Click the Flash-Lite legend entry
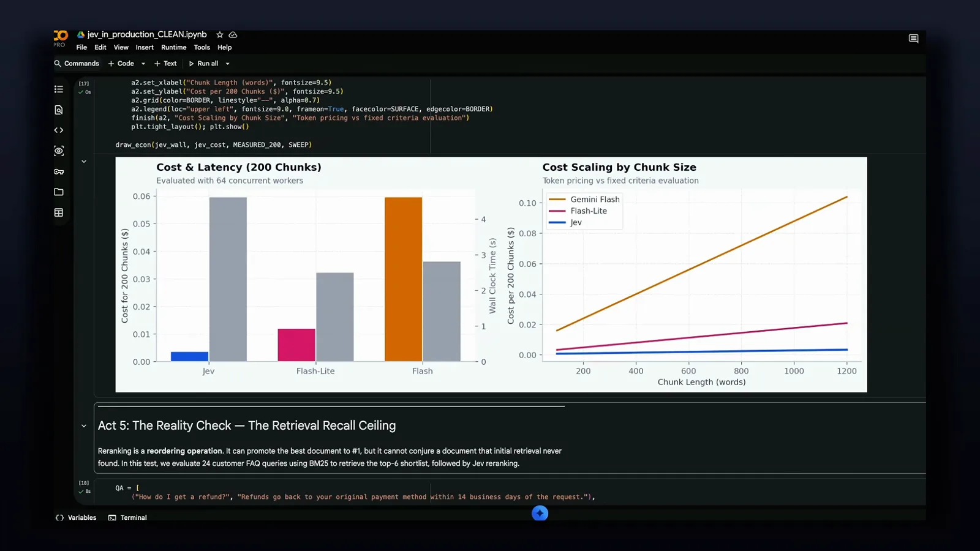The image size is (980, 551). point(578,211)
